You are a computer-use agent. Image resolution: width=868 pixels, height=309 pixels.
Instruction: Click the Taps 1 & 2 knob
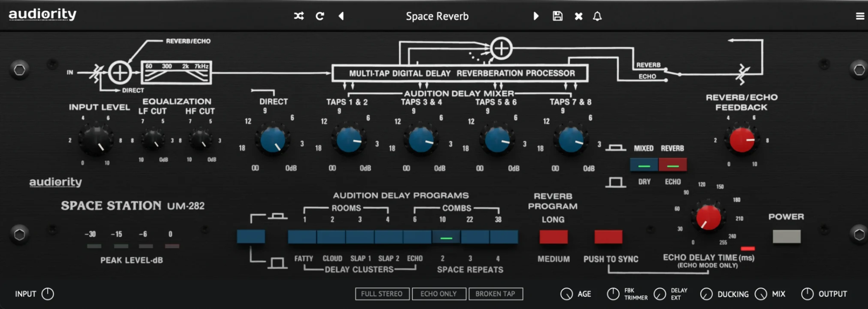coord(349,140)
